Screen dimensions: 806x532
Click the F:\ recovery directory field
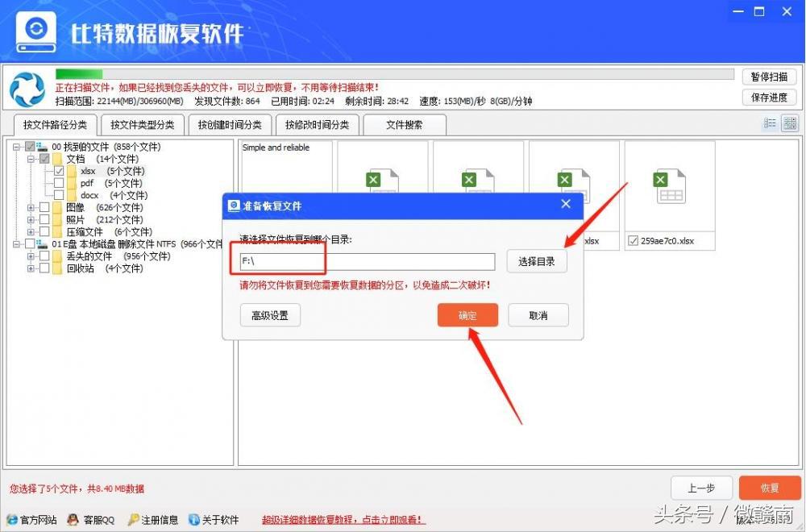click(367, 262)
